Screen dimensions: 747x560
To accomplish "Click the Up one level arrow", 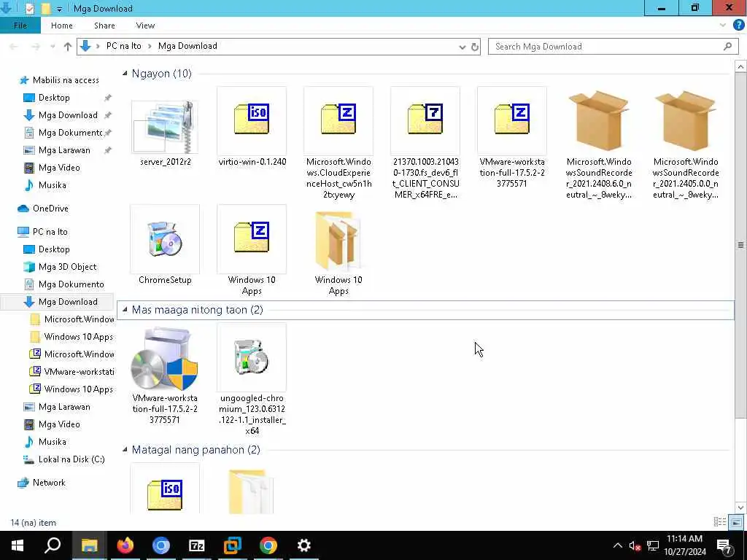I will point(68,46).
